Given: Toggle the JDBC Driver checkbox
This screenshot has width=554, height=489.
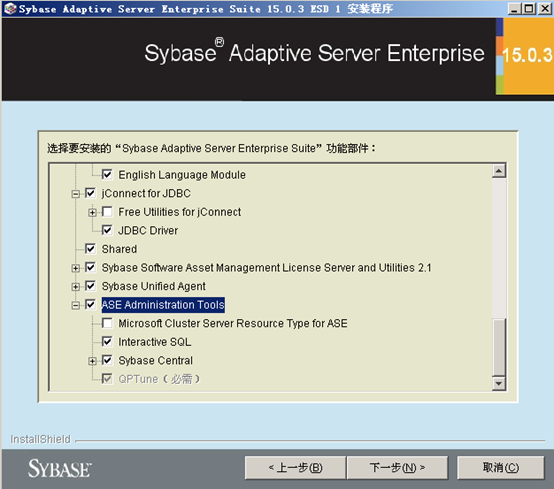Looking at the screenshot, I should tap(107, 230).
